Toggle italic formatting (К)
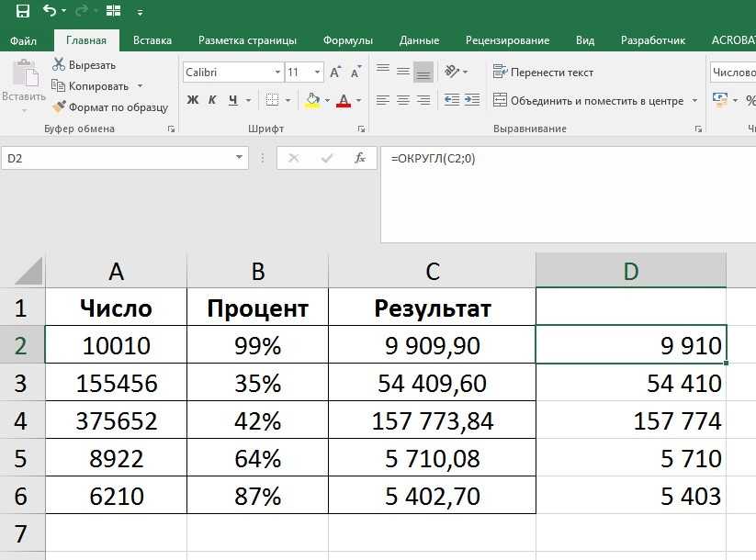 pyautogui.click(x=213, y=100)
